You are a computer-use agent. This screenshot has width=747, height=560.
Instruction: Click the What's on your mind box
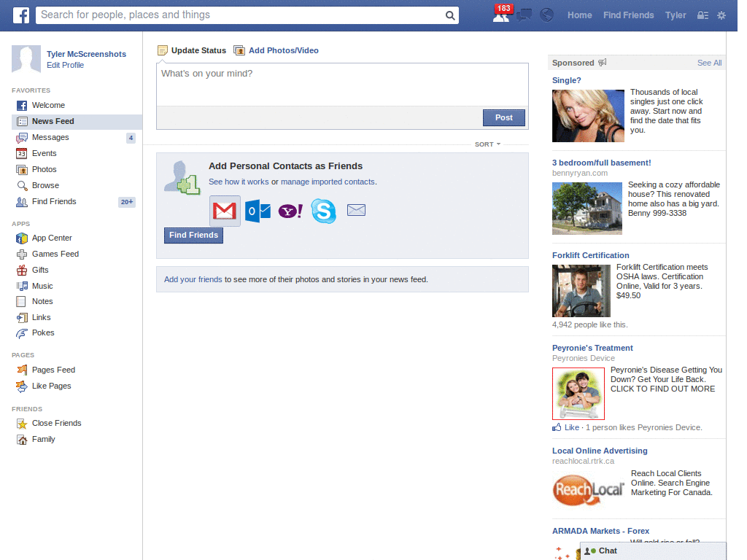pos(342,85)
